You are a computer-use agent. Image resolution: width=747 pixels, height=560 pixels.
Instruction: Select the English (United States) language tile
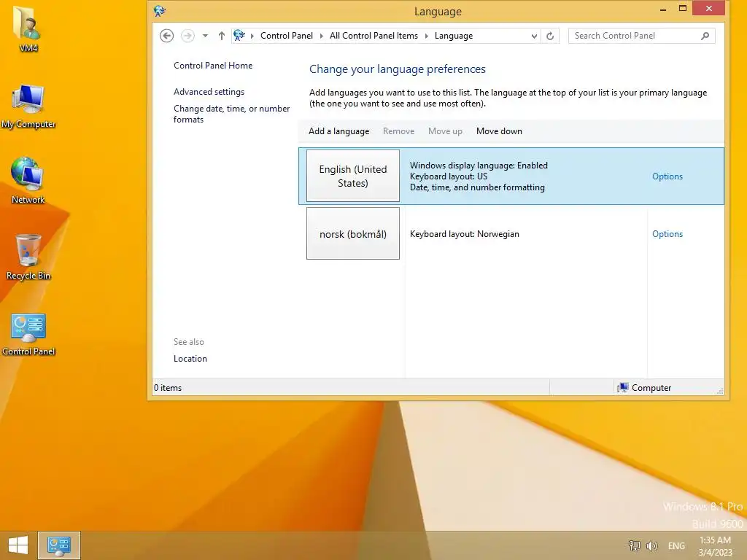pos(353,176)
